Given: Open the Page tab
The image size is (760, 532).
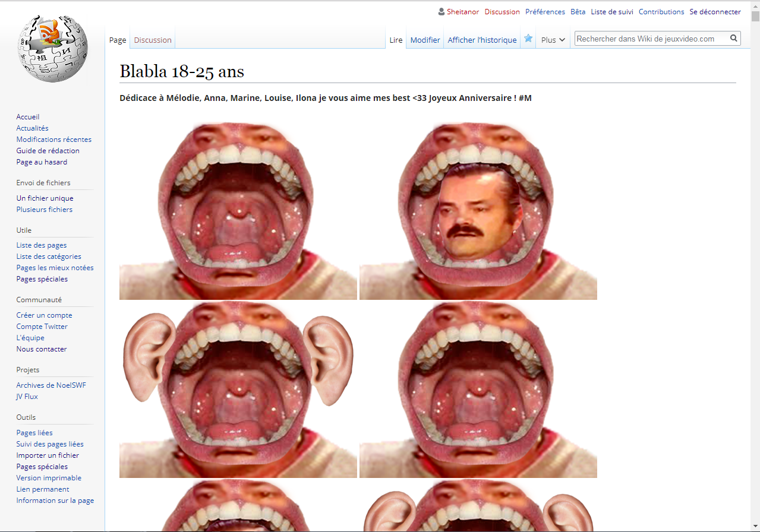Looking at the screenshot, I should (x=118, y=40).
